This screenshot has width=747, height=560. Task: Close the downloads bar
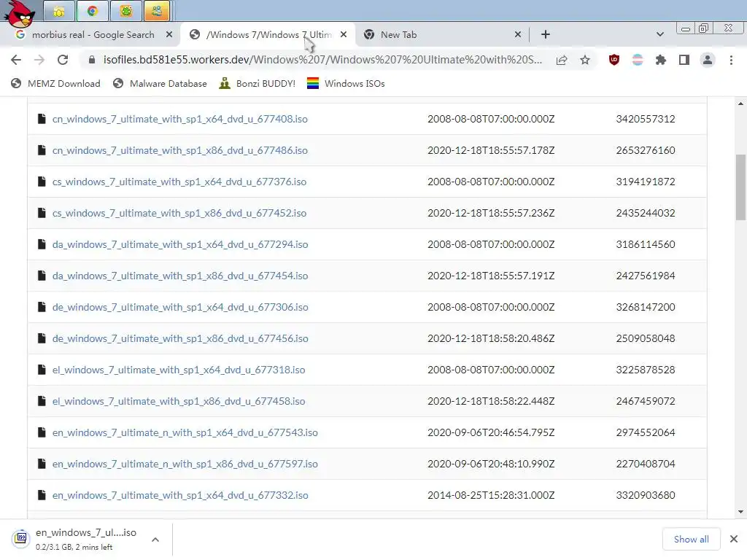click(x=734, y=539)
